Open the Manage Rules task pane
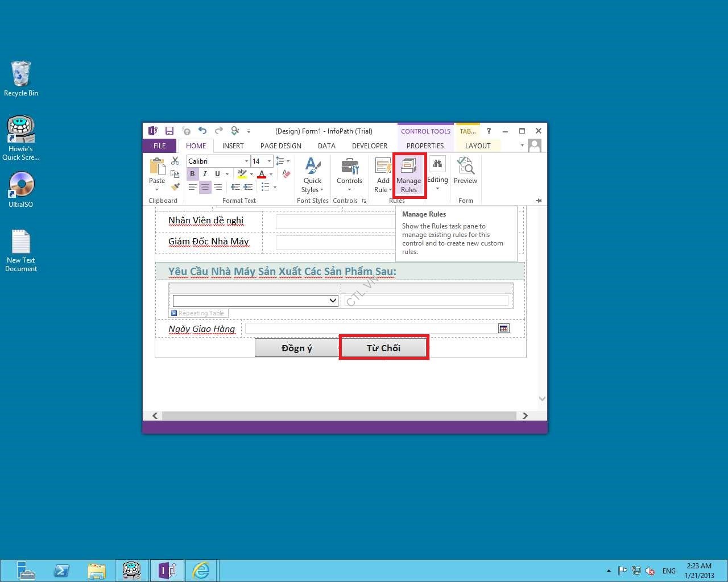 [409, 176]
